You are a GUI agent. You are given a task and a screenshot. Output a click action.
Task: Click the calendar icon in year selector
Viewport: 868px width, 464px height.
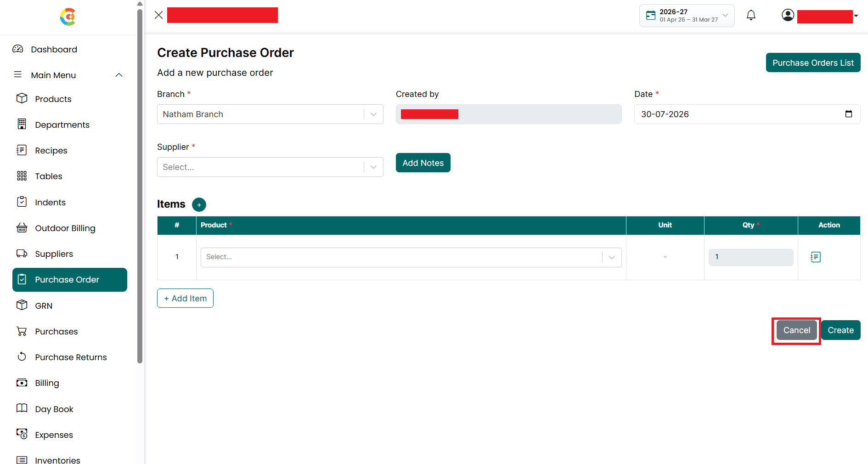point(650,16)
